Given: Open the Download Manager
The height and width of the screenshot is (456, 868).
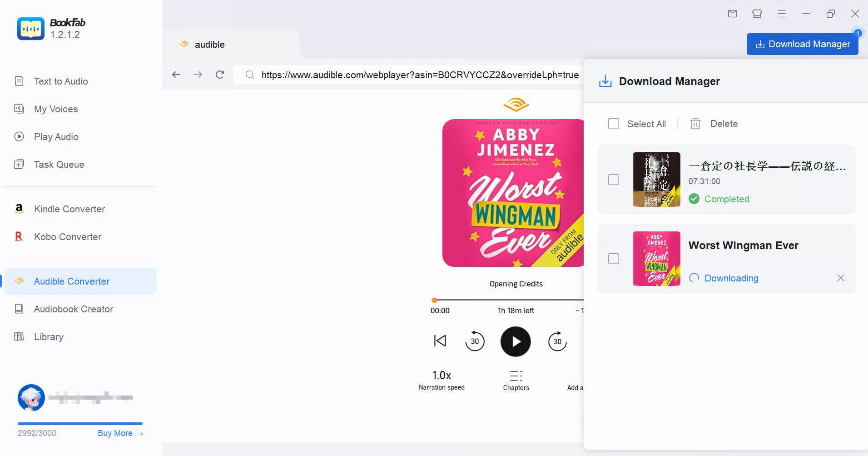Looking at the screenshot, I should (802, 44).
